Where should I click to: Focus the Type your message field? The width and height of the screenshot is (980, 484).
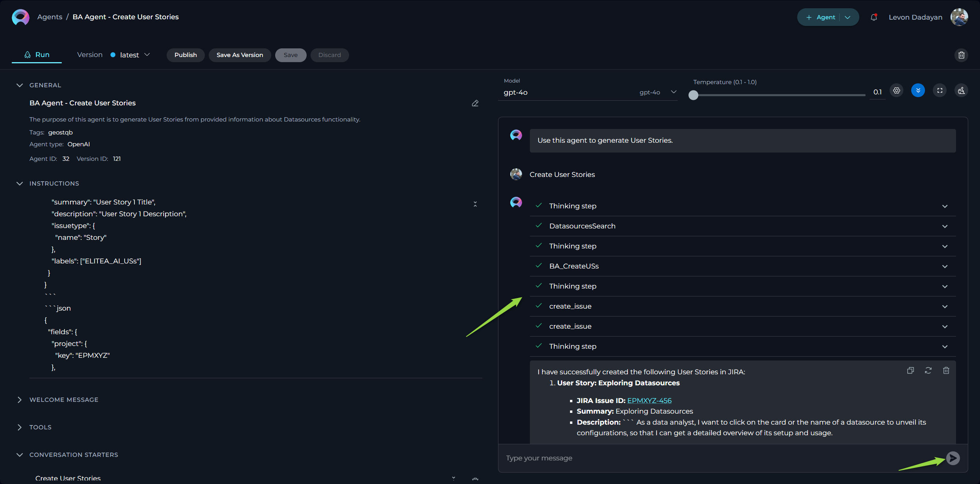click(x=723, y=458)
